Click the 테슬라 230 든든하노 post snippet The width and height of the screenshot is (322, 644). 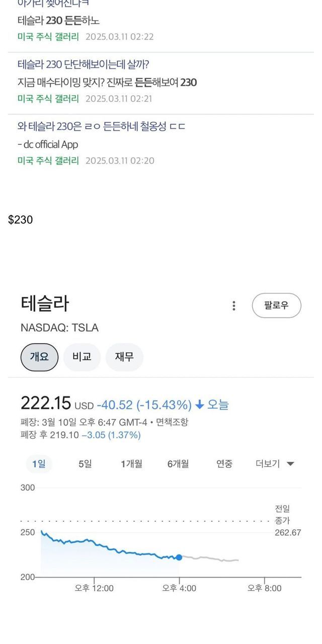58,21
